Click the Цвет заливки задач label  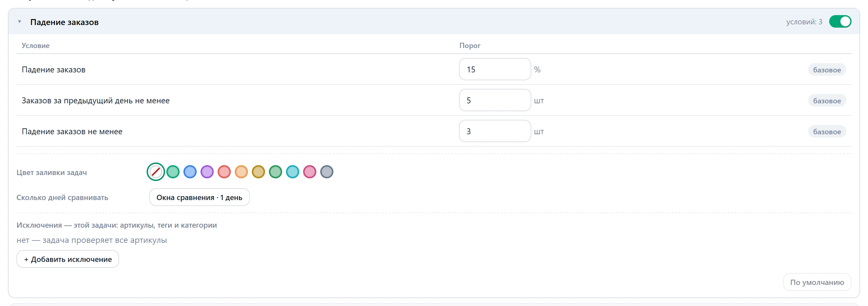click(x=52, y=172)
